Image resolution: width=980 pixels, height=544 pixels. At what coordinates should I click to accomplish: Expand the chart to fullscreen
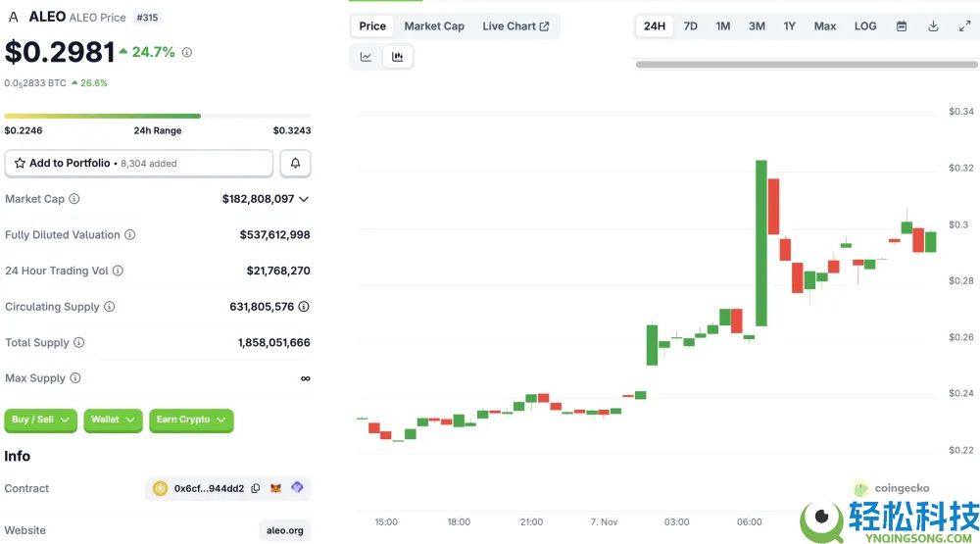(x=965, y=26)
